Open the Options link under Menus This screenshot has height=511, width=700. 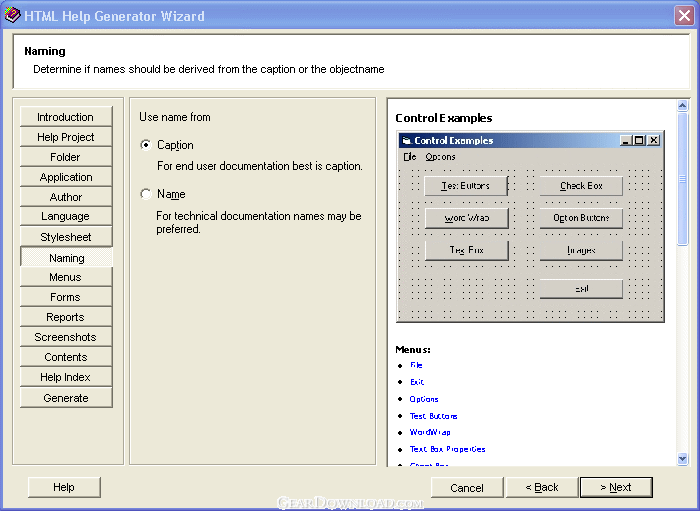click(x=424, y=399)
